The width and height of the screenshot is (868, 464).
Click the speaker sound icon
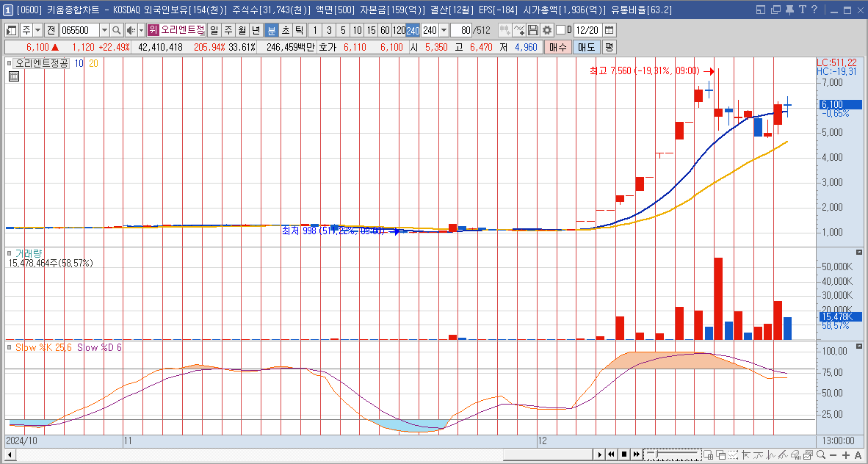131,30
